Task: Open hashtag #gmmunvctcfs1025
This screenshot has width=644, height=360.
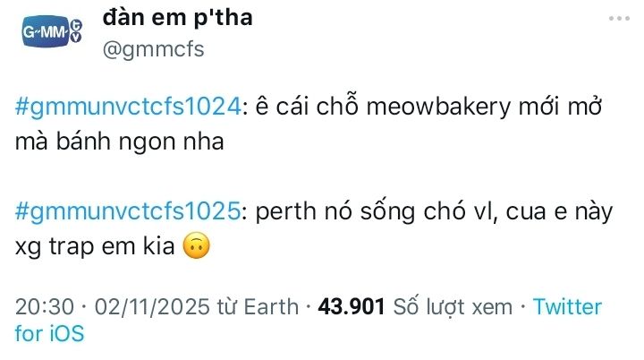Action: pyautogui.click(x=129, y=211)
